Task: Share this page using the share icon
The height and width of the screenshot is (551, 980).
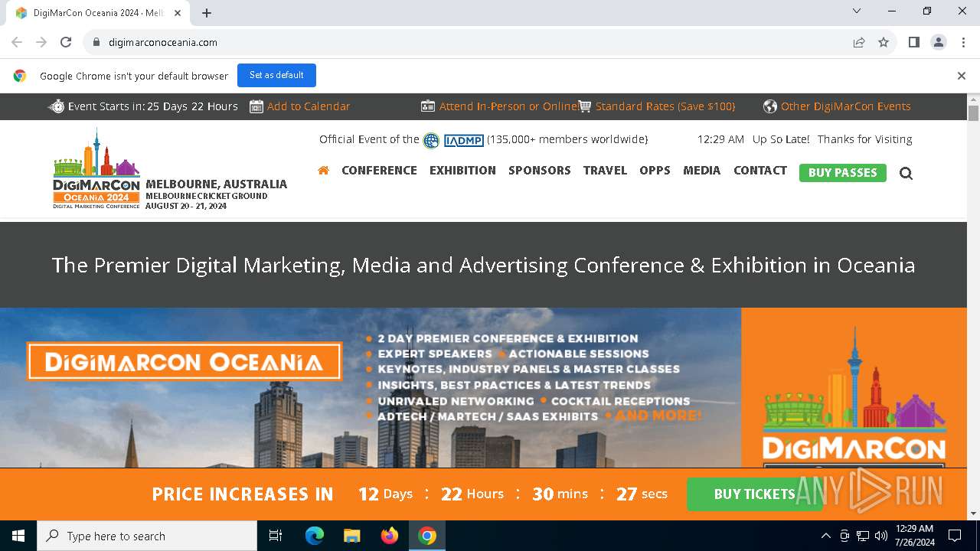Action: (859, 42)
